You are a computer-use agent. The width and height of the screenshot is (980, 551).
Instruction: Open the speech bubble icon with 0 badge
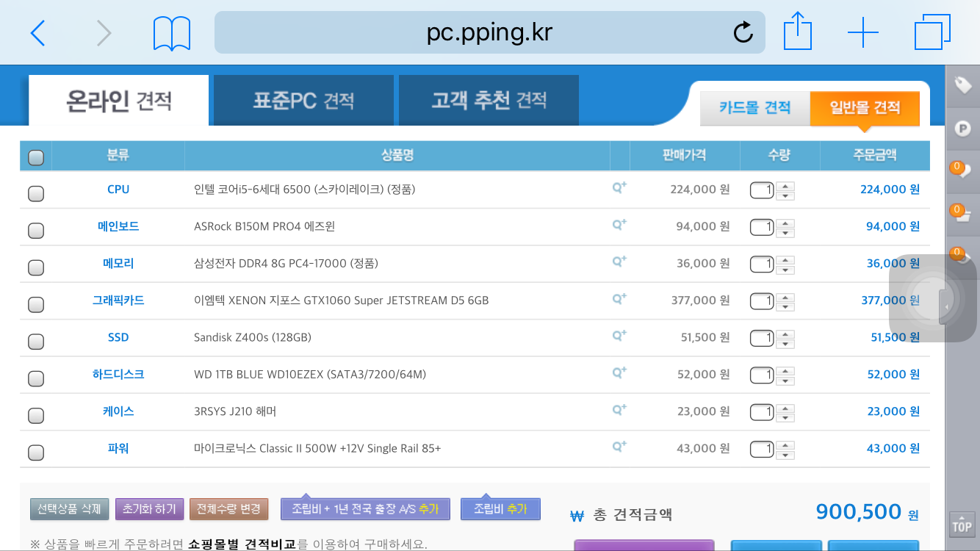(x=961, y=170)
